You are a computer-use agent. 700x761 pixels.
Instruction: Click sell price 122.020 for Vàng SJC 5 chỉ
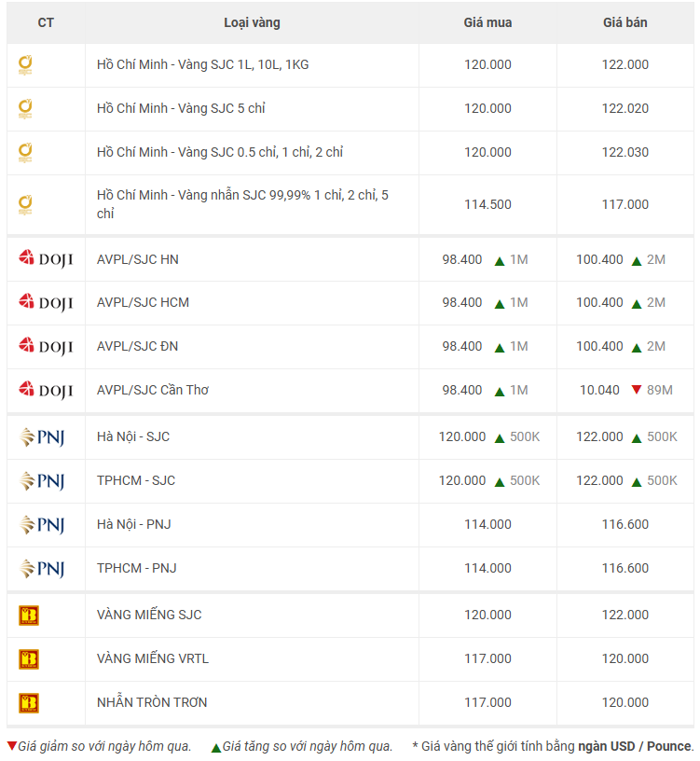coord(625,108)
